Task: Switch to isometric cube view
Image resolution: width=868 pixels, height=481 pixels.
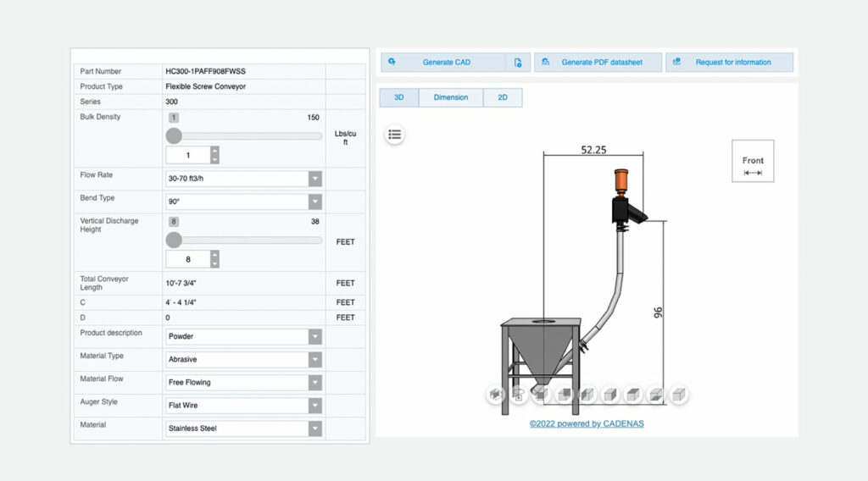Action: 679,395
